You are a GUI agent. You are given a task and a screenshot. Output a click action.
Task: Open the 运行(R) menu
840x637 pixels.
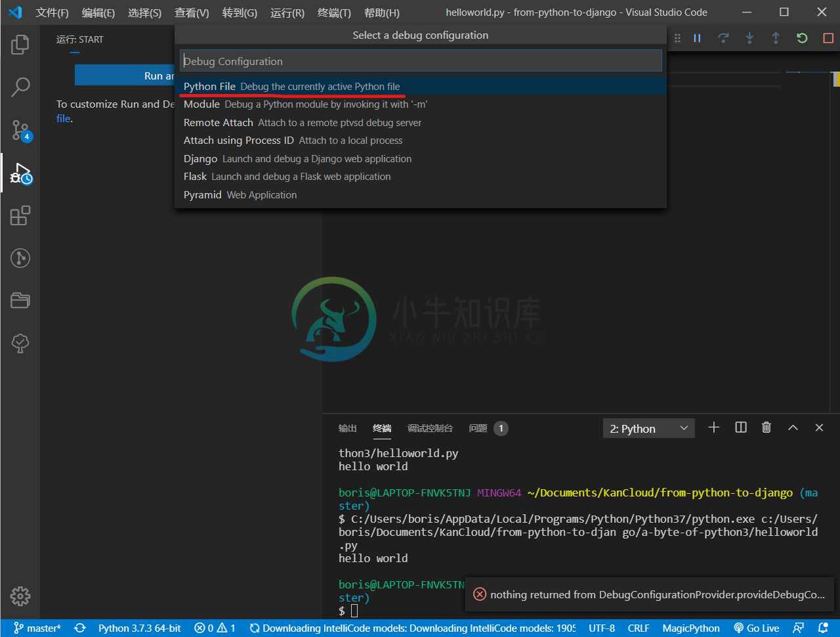point(287,12)
